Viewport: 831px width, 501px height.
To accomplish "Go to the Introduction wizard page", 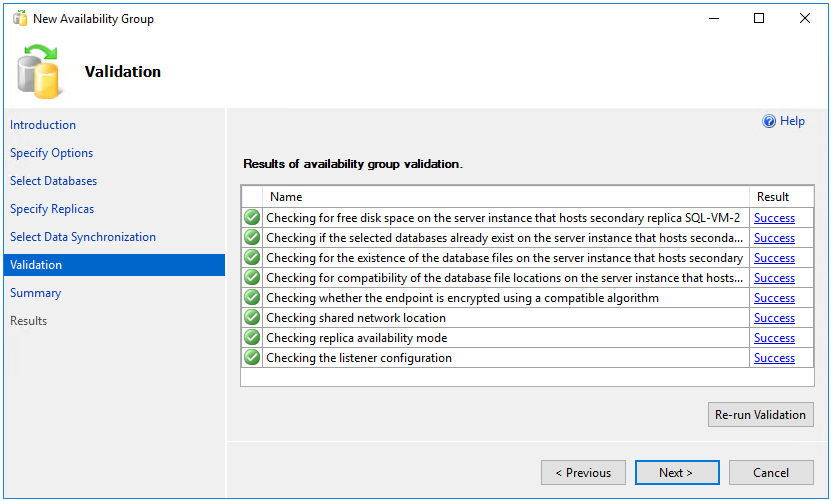I will (43, 125).
